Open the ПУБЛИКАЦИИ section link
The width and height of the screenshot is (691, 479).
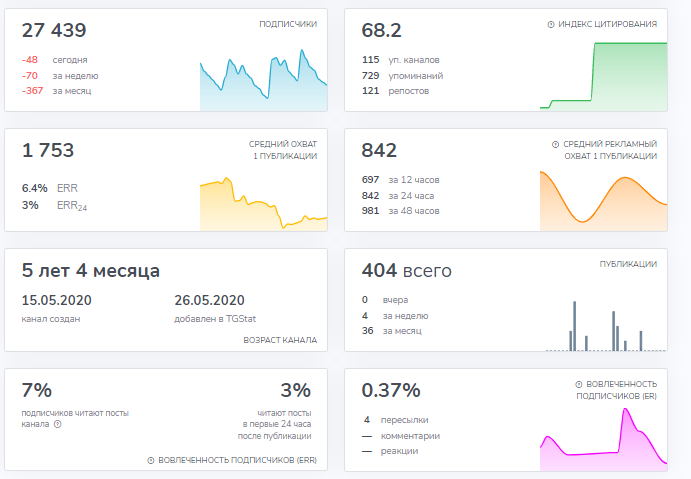[628, 264]
